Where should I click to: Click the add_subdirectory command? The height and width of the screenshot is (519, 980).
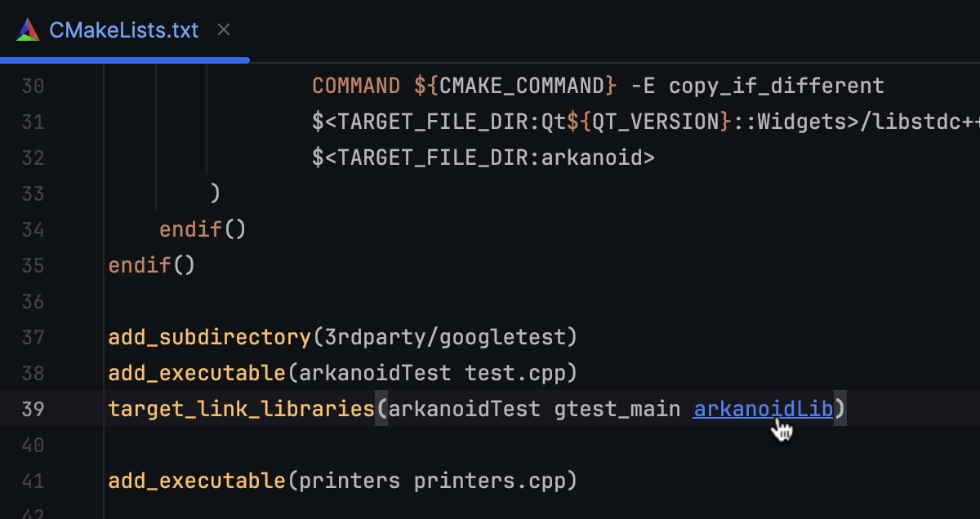(x=210, y=337)
